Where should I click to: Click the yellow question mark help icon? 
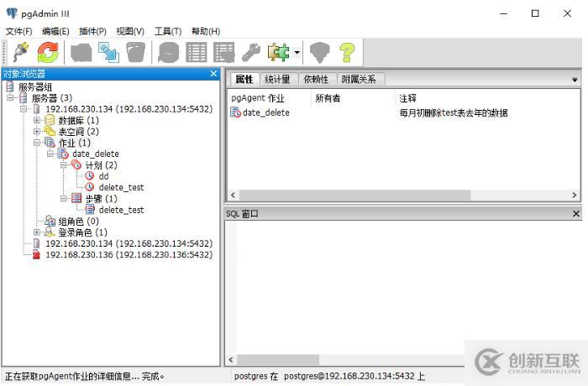point(347,52)
